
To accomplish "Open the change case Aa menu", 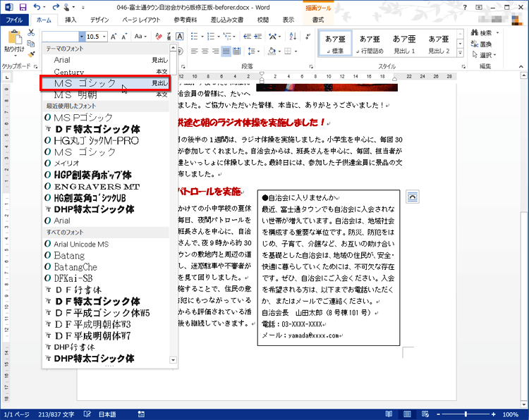I will point(140,37).
